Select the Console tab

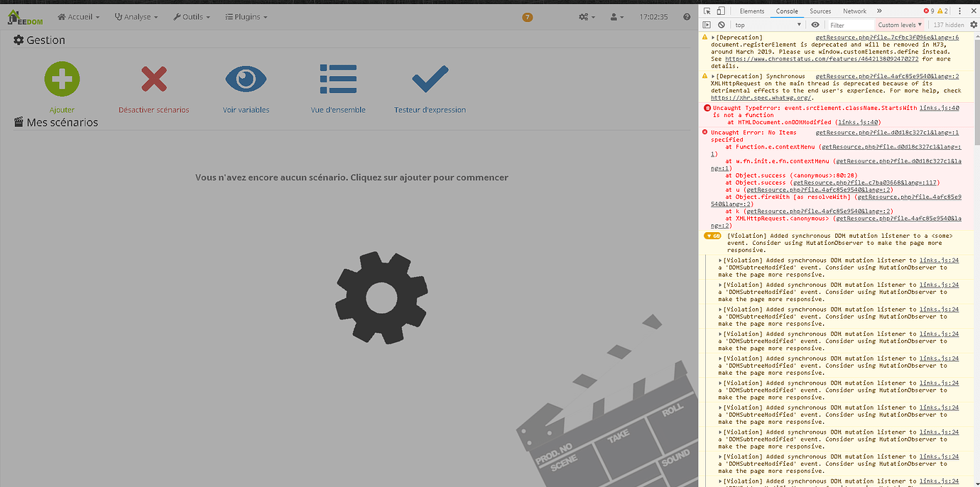787,11
